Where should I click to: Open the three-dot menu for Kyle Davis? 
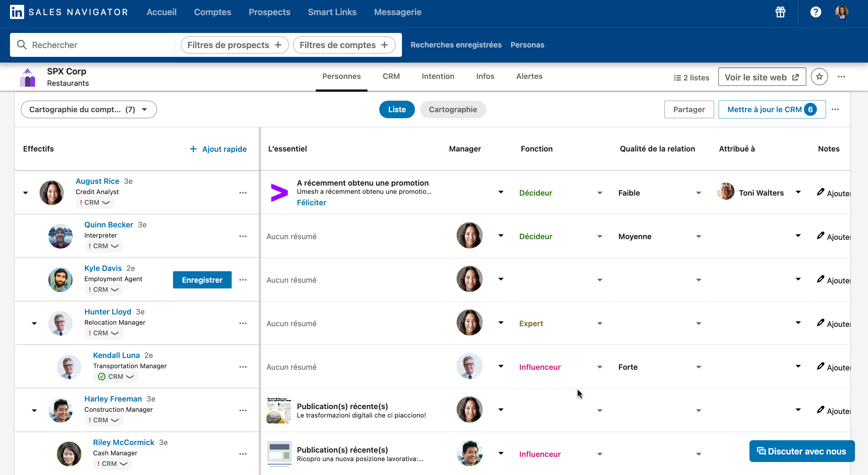point(243,280)
